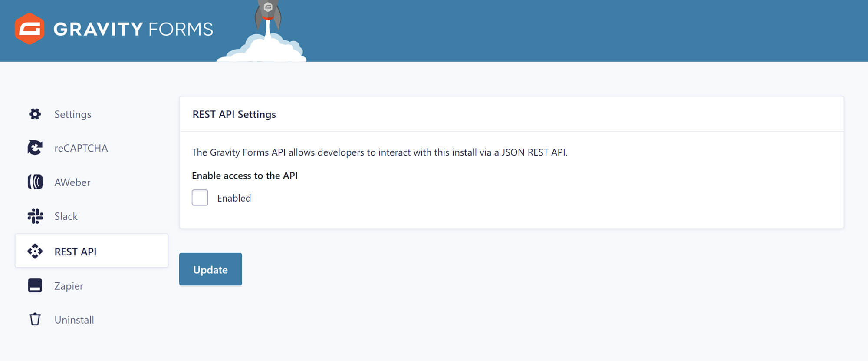The height and width of the screenshot is (361, 868).
Task: Click the Uninstall trash can icon
Action: [35, 319]
